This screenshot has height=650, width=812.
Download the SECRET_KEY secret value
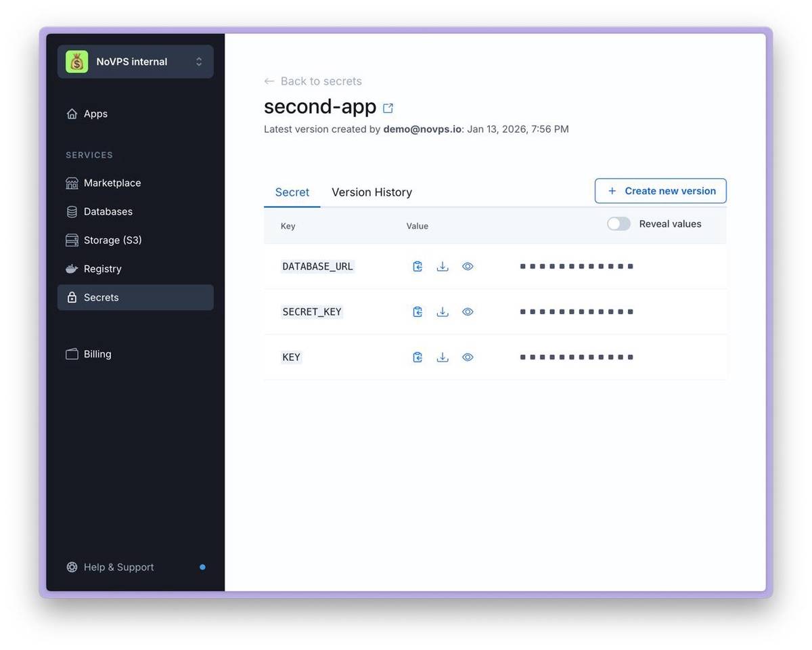(443, 312)
